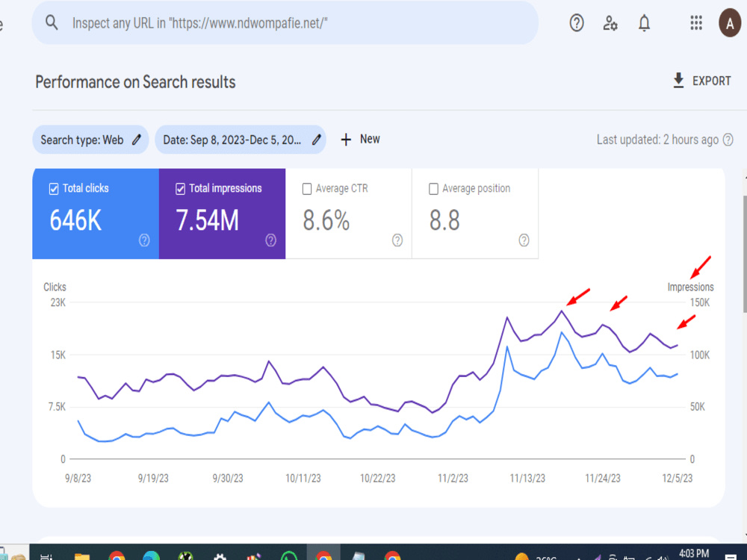Enable the Average position checkbox
This screenshot has width=747, height=560.
click(433, 189)
